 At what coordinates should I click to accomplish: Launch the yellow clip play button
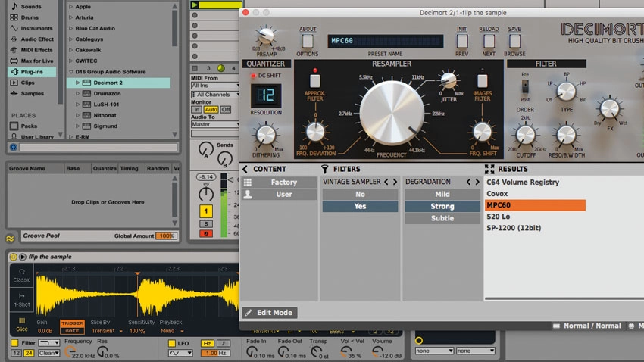(195, 5)
